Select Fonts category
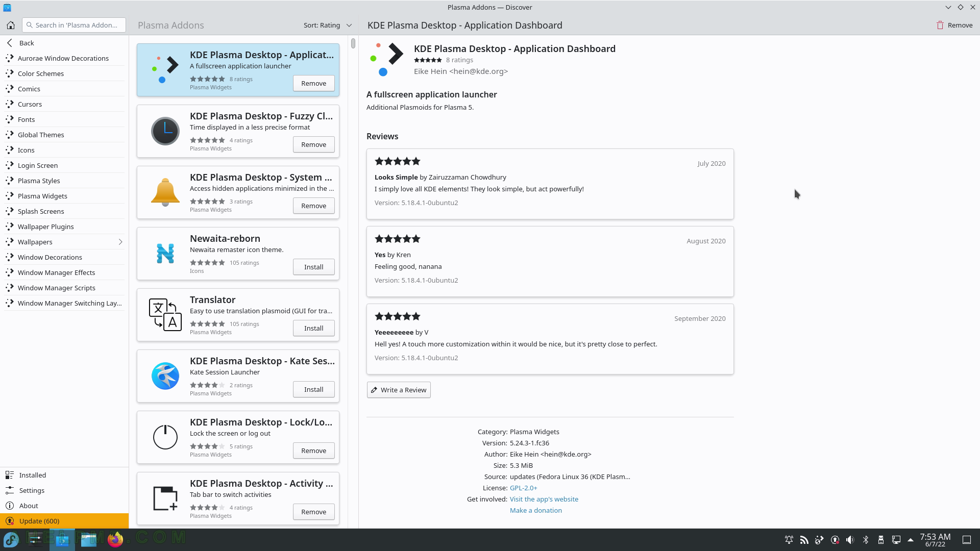The image size is (980, 551). click(x=64, y=119)
